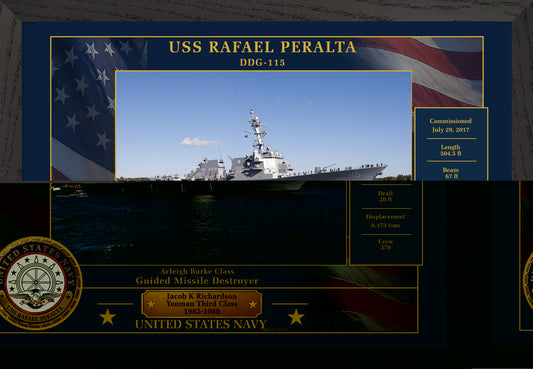Click the gold engraved nameplate plaque

202,304
